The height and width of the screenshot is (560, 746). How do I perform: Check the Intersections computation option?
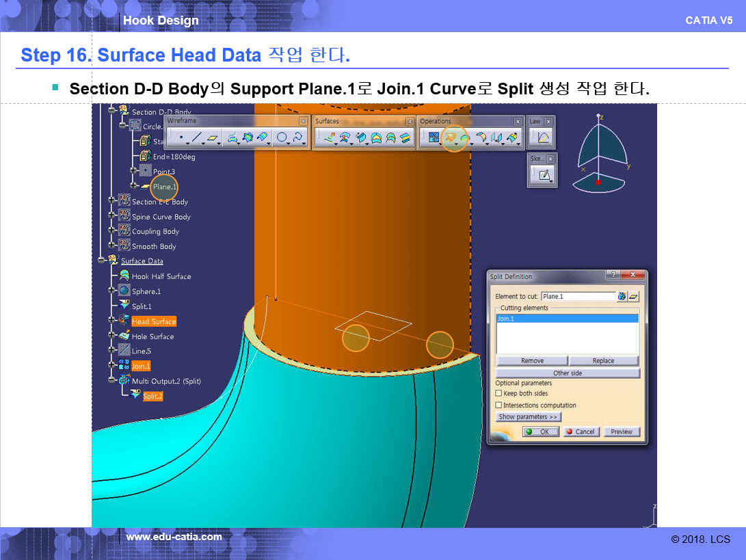(498, 405)
